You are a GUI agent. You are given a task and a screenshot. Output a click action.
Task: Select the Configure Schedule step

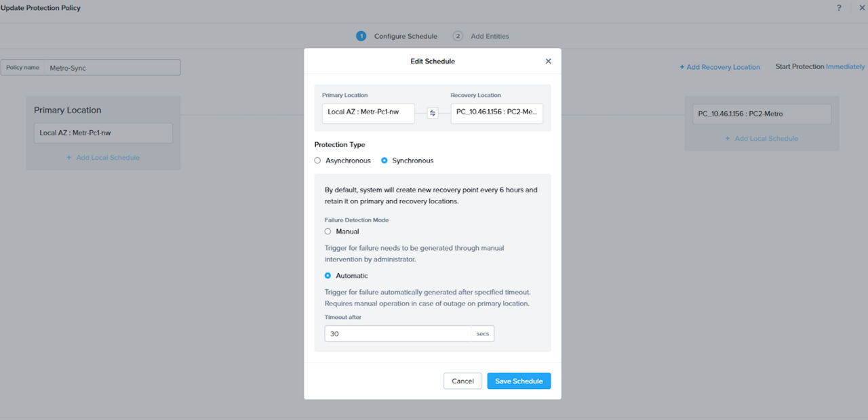click(x=405, y=36)
